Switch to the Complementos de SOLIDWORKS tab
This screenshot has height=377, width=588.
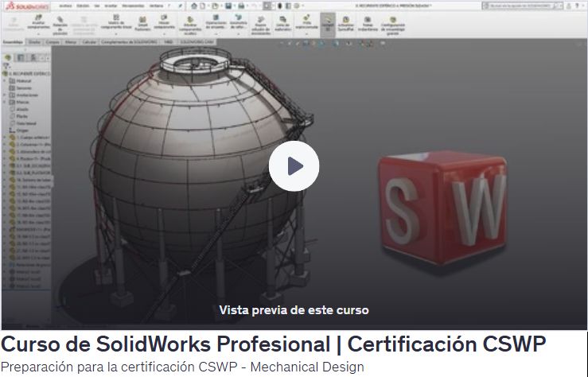tap(130, 42)
